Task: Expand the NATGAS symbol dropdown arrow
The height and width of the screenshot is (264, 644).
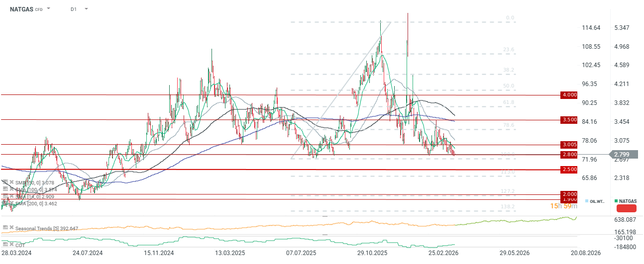Action: [48, 9]
